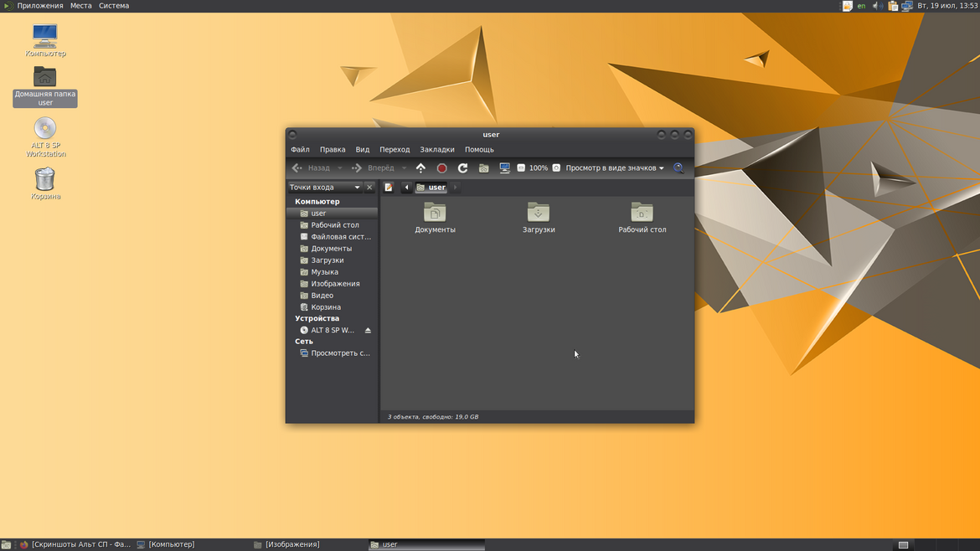Click the Search magnifier icon
The width and height of the screenshot is (980, 551).
click(678, 168)
